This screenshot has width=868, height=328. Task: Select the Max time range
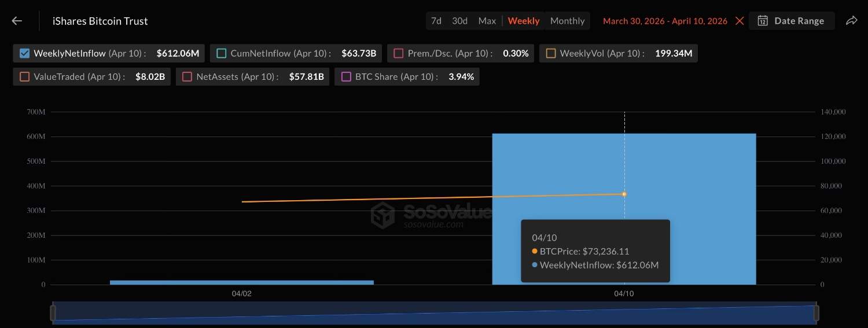[x=487, y=21]
